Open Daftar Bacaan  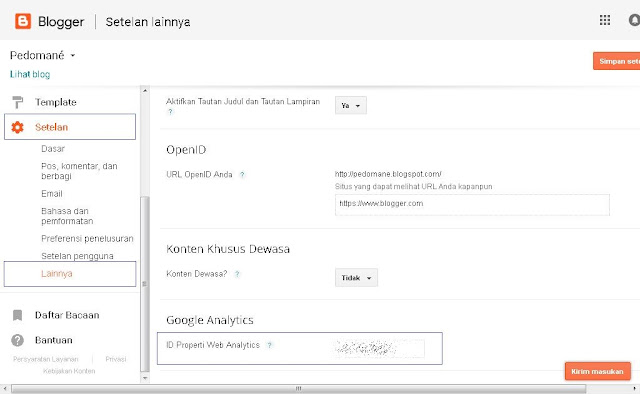coord(67,315)
